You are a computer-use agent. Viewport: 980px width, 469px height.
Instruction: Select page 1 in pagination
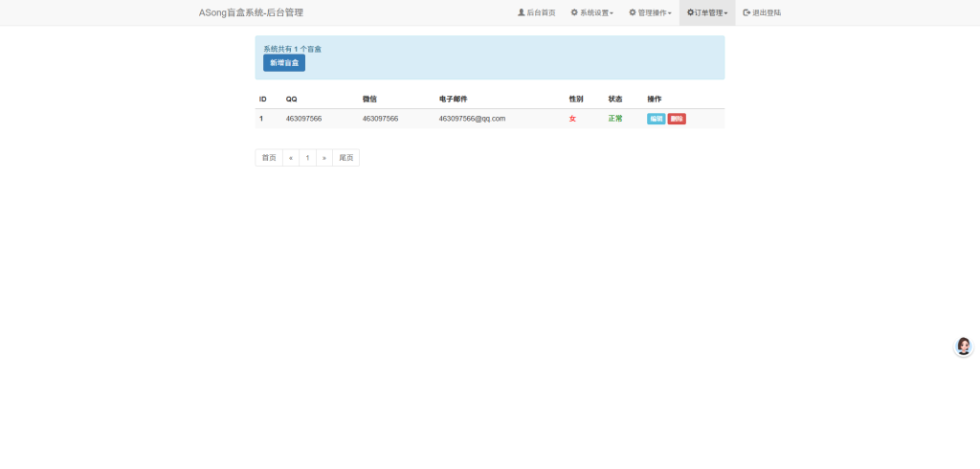click(x=307, y=158)
